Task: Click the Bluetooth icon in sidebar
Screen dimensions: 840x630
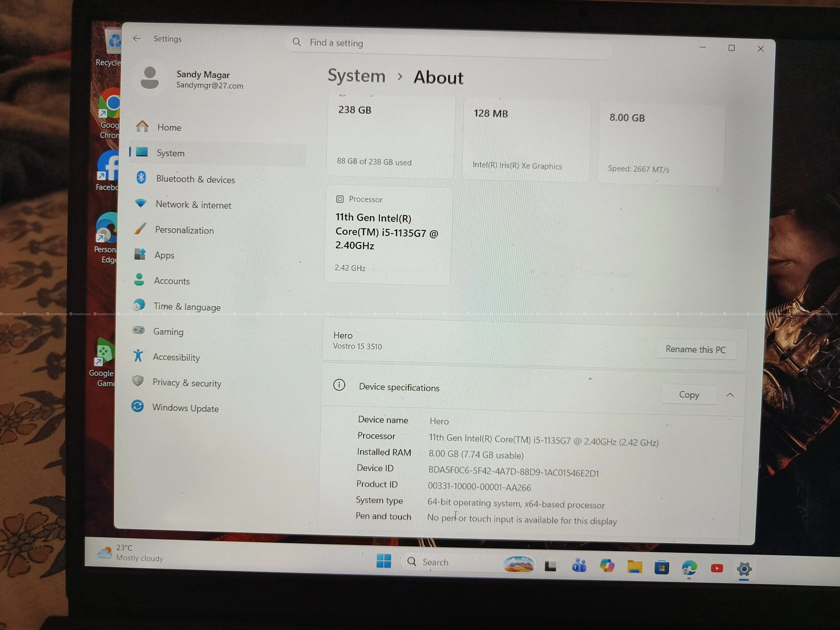Action: coord(141,177)
